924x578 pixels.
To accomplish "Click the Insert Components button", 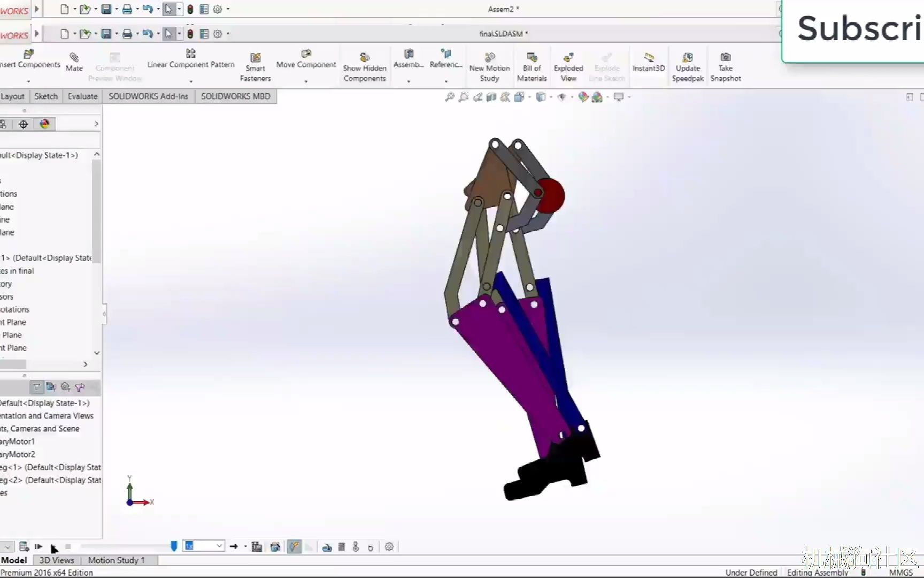I will coord(28,59).
